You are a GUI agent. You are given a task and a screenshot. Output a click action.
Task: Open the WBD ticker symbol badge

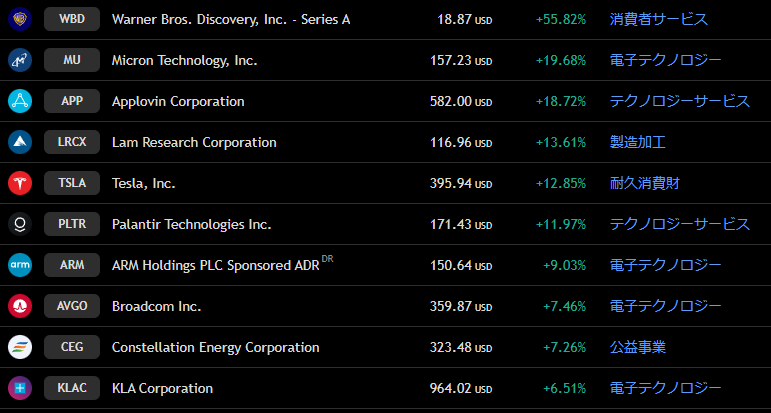coord(72,19)
